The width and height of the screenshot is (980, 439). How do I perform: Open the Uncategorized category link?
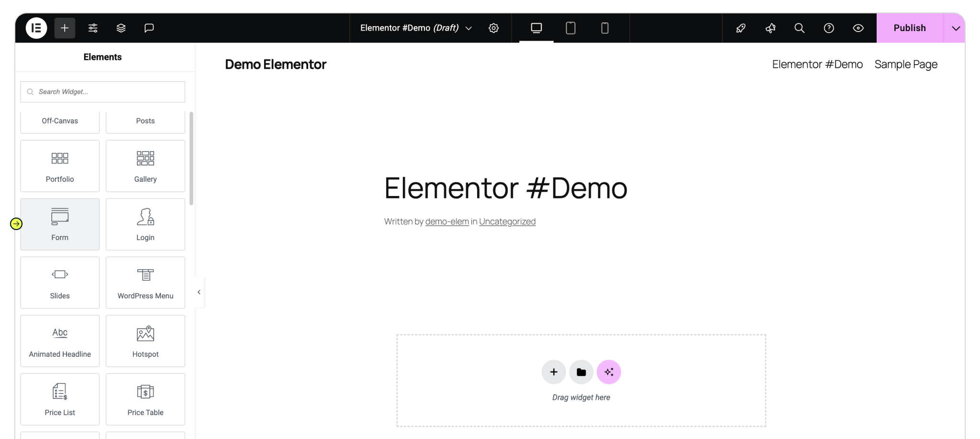(507, 221)
